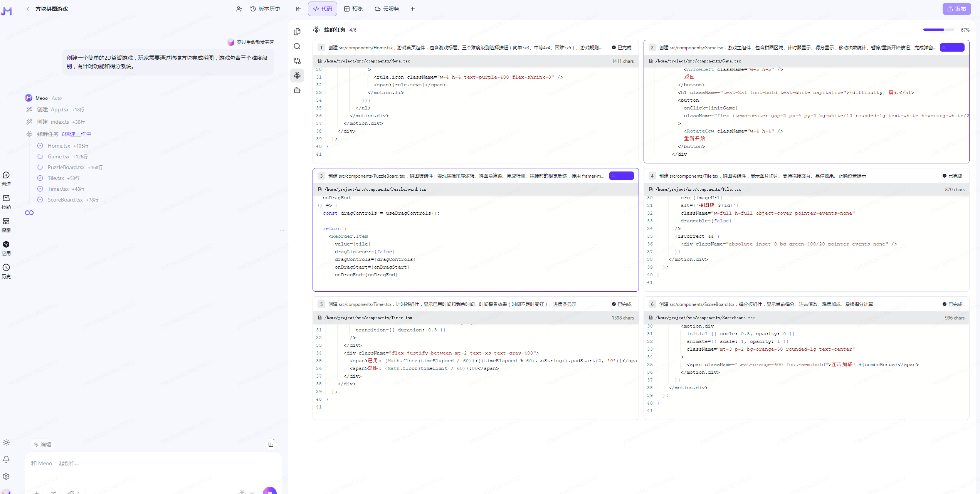Click the notifications bell icon
Image resolution: width=980 pixels, height=494 pixels.
pos(6,459)
